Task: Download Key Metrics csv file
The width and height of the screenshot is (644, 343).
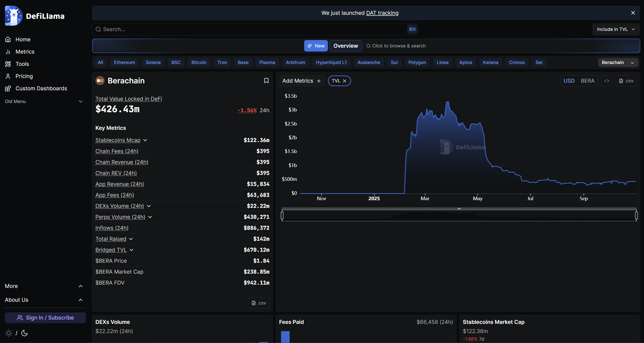Action: 258,303
